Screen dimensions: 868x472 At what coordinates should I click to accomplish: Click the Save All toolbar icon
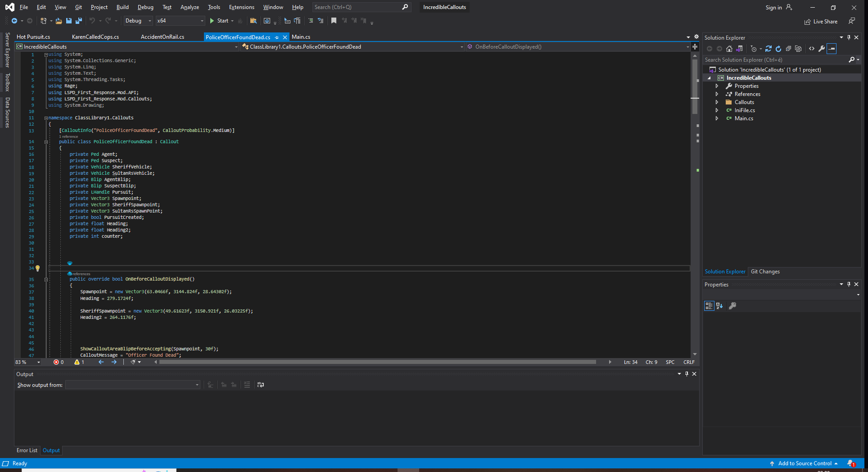(x=79, y=21)
